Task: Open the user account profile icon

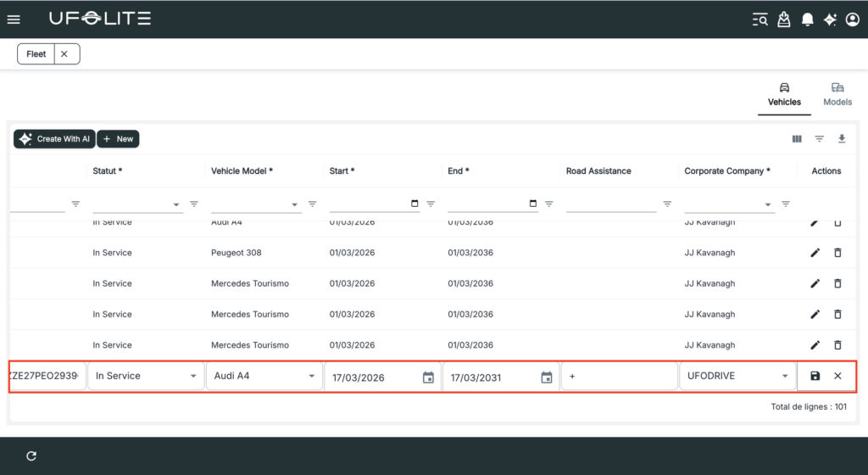Action: pyautogui.click(x=852, y=20)
